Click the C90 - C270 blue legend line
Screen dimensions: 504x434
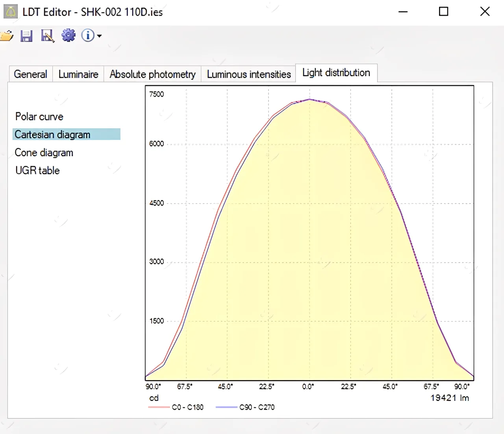pyautogui.click(x=226, y=407)
